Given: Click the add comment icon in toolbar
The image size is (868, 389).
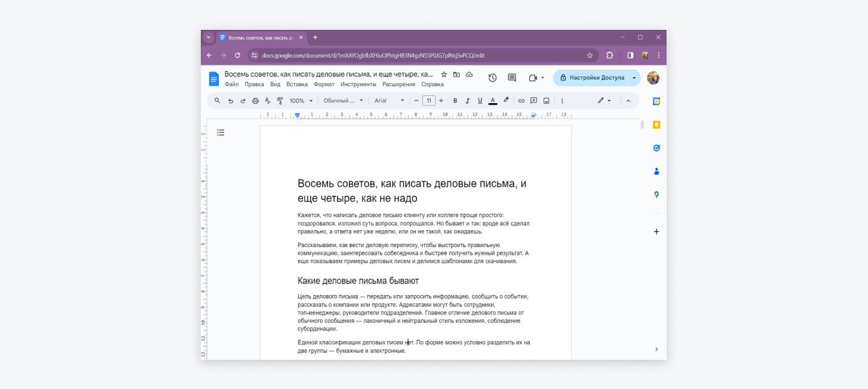Looking at the screenshot, I should pyautogui.click(x=534, y=100).
